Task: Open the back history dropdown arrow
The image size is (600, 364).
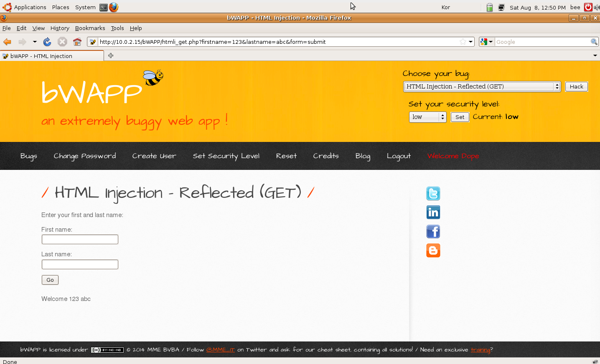Action: tap(35, 42)
